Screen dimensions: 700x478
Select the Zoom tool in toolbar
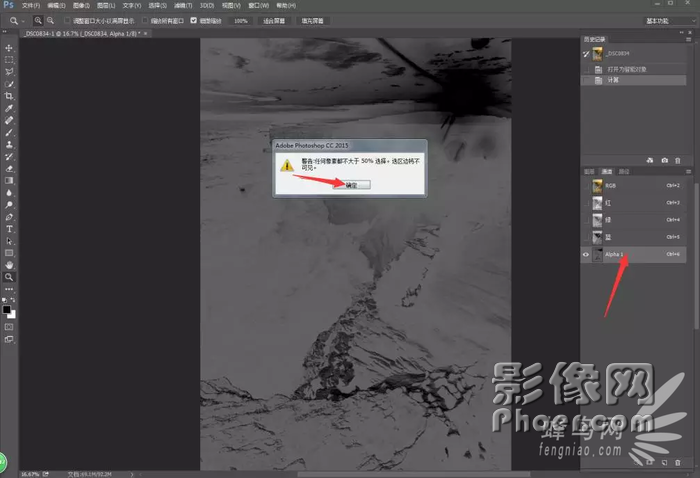(8, 277)
